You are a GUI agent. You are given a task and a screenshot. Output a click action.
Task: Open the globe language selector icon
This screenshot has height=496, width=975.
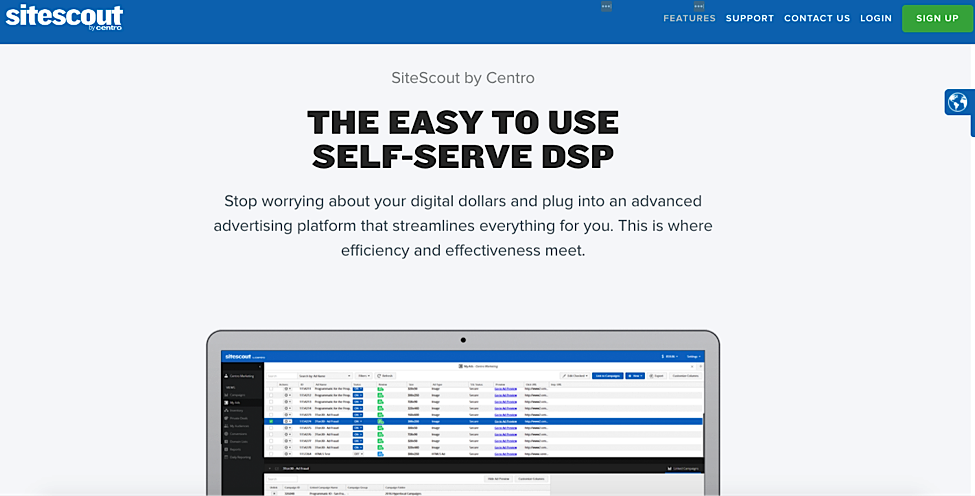point(958,102)
